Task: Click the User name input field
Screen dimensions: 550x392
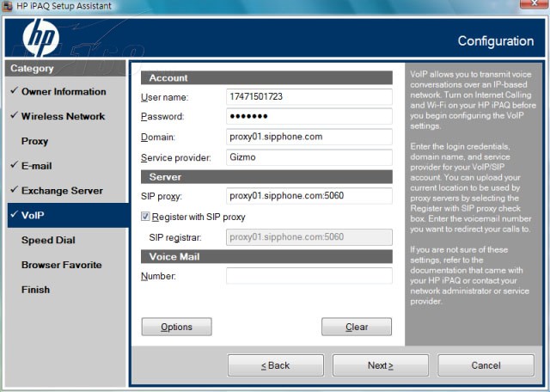Action: (x=309, y=96)
